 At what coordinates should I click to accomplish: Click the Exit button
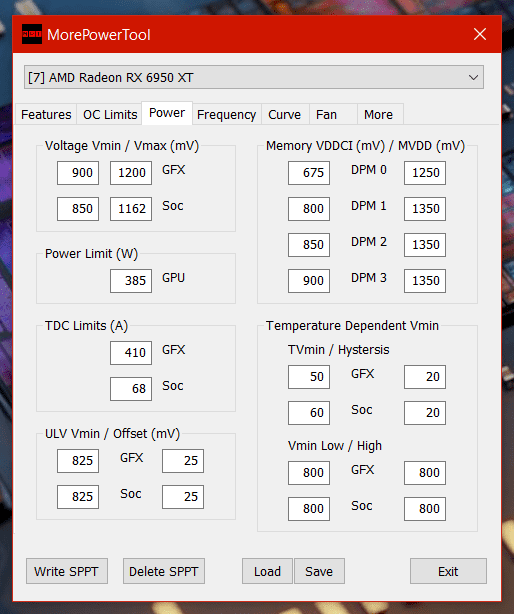pos(448,571)
